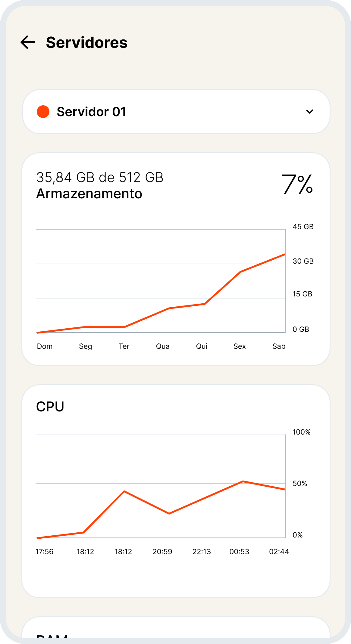This screenshot has width=351, height=644.
Task: Click the 30 GB axis label
Action: point(303,261)
